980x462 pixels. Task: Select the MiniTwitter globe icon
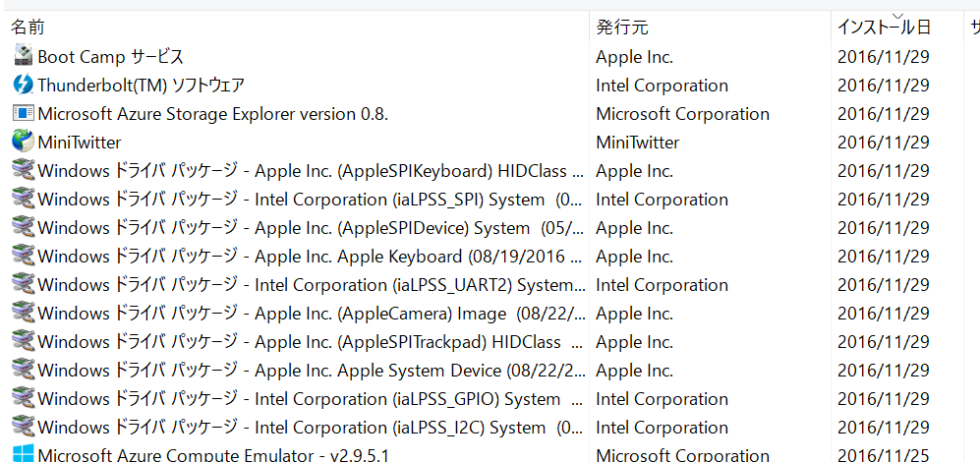(24, 142)
